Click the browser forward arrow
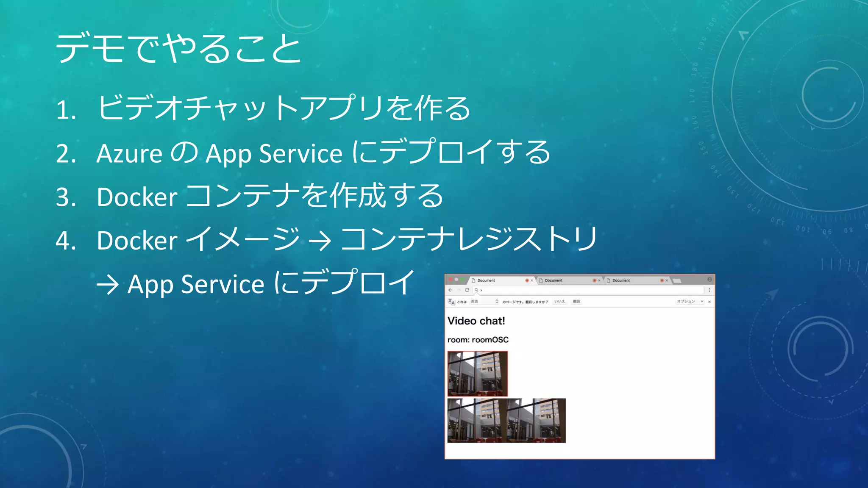The width and height of the screenshot is (868, 488). tap(459, 290)
